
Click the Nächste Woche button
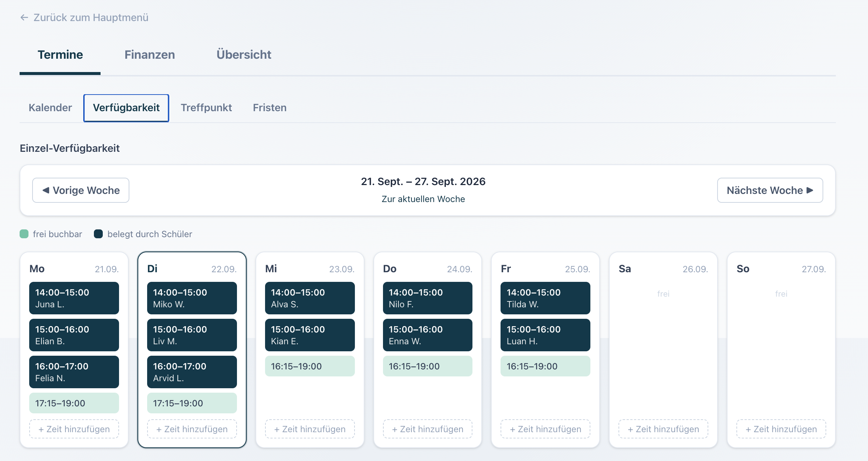770,190
